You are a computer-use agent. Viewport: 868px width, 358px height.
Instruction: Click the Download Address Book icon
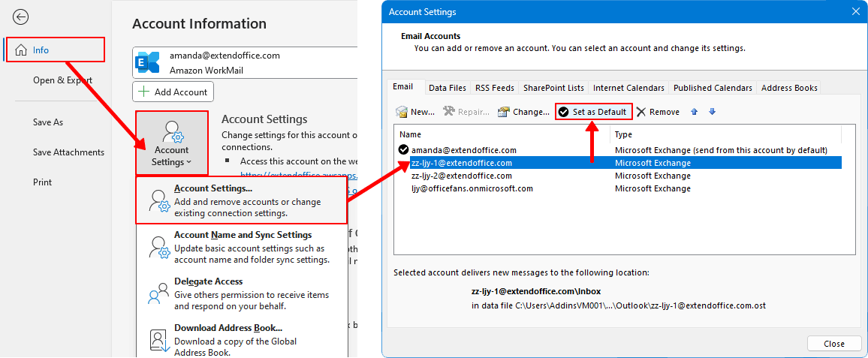click(x=159, y=341)
